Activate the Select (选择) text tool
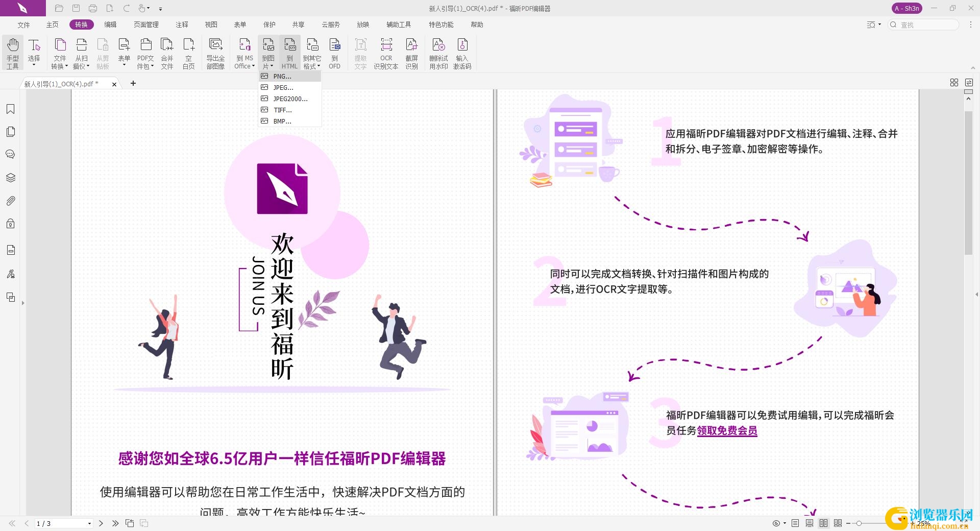Viewport: 980px width, 531px height. pyautogui.click(x=34, y=53)
